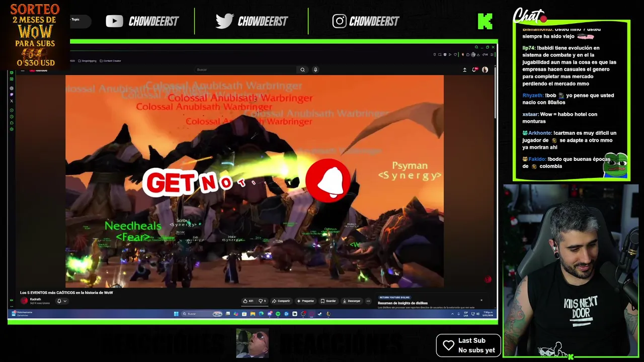Open YouTube notifications bell in top bar
The width and height of the screenshot is (644, 362).
click(474, 70)
